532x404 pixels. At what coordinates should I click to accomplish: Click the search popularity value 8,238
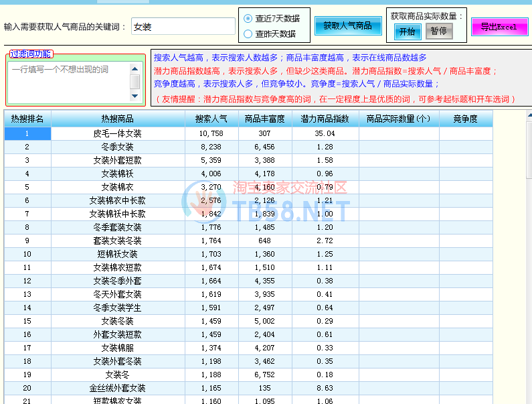pos(211,147)
